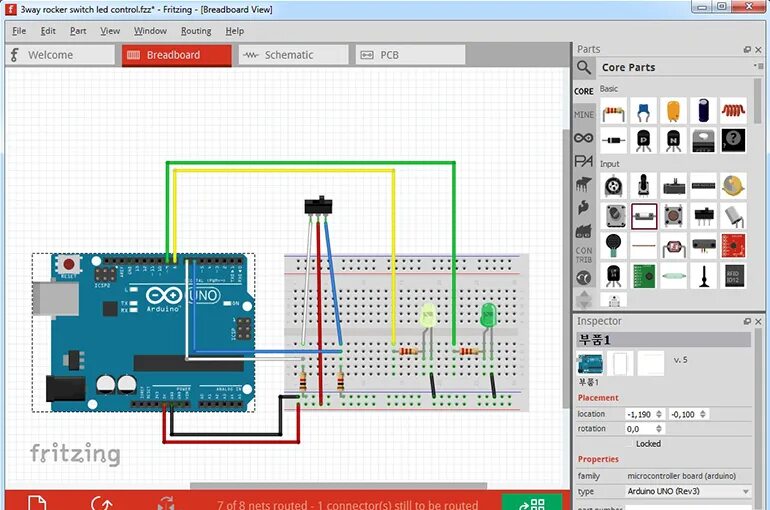The width and height of the screenshot is (770, 510).
Task: Open the Core Parts bin options menu
Action: click(x=757, y=66)
